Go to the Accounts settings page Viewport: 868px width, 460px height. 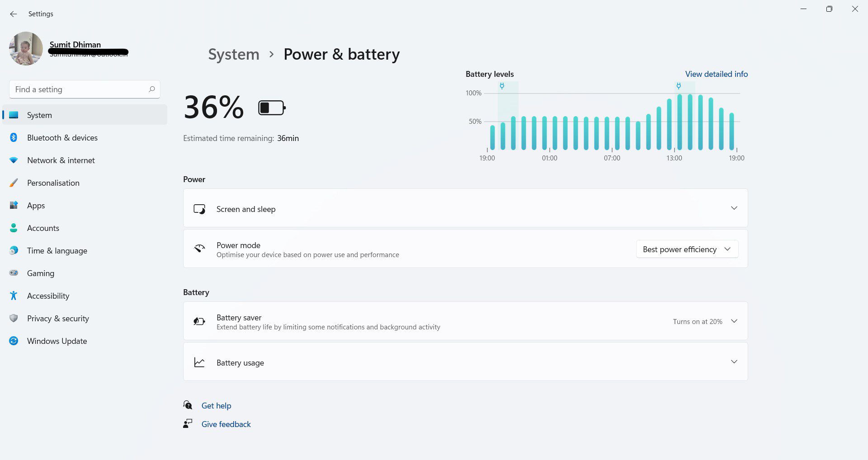tap(43, 228)
